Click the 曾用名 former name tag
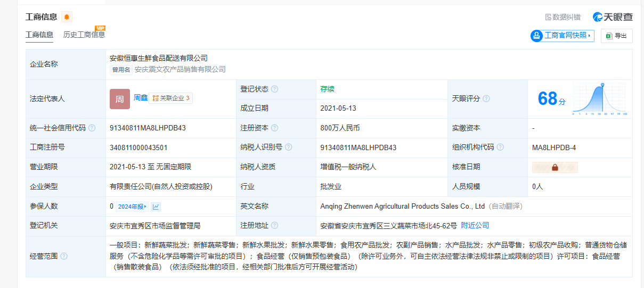 120,69
